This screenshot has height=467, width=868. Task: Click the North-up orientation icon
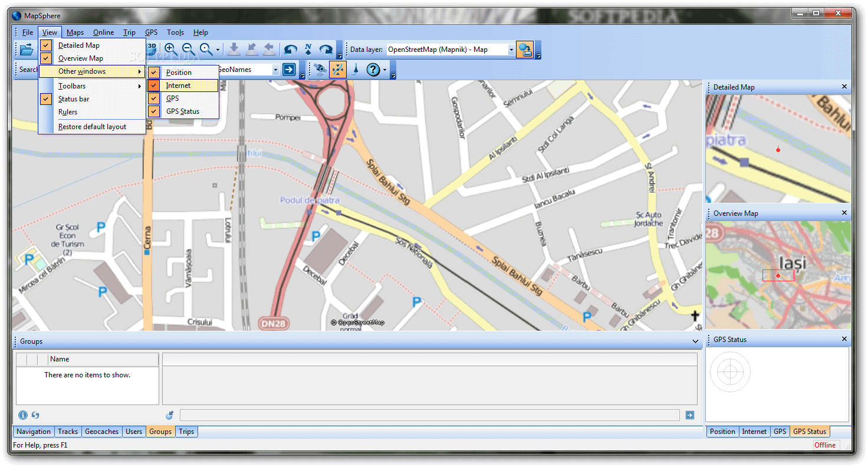[x=308, y=50]
